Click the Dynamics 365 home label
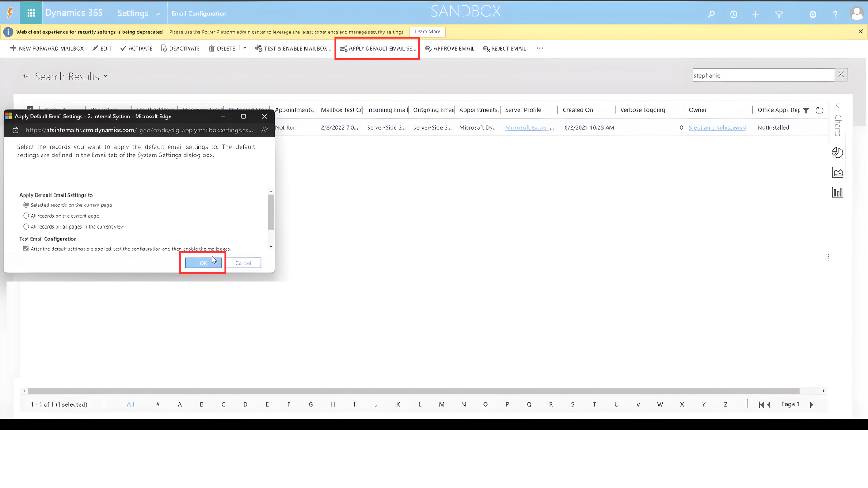 74,13
